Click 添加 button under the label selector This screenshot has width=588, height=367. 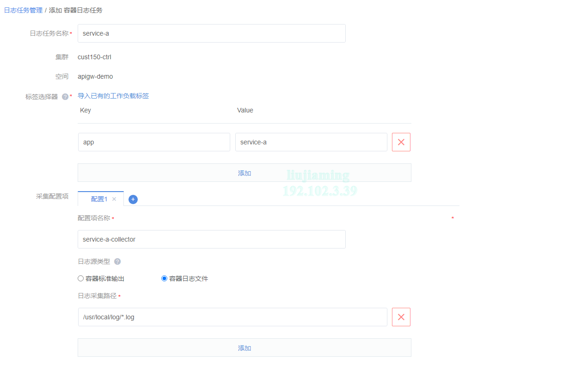tap(244, 173)
